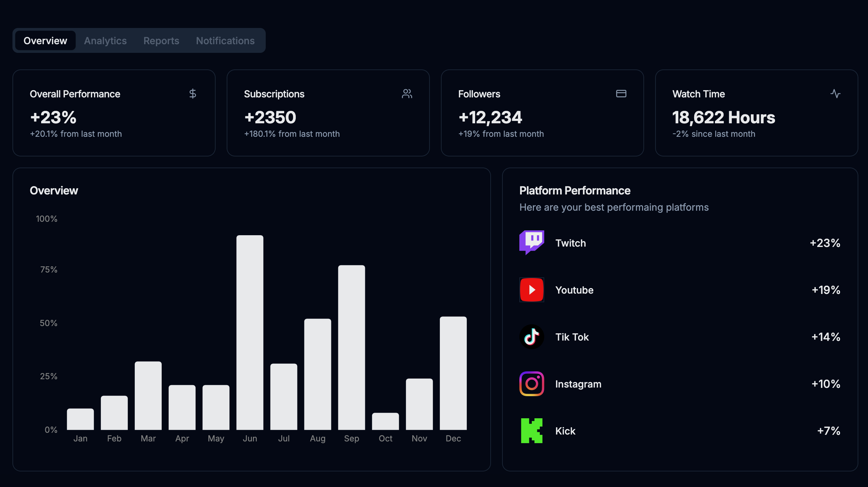Open the Reports tab
868x487 pixels.
pyautogui.click(x=161, y=41)
